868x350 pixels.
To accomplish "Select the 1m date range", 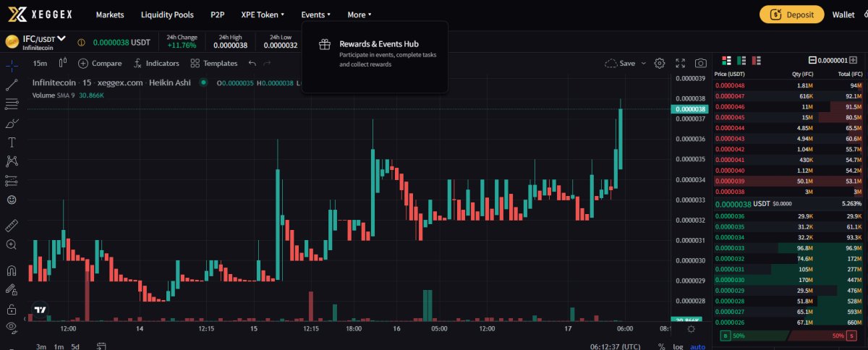I will tap(59, 346).
